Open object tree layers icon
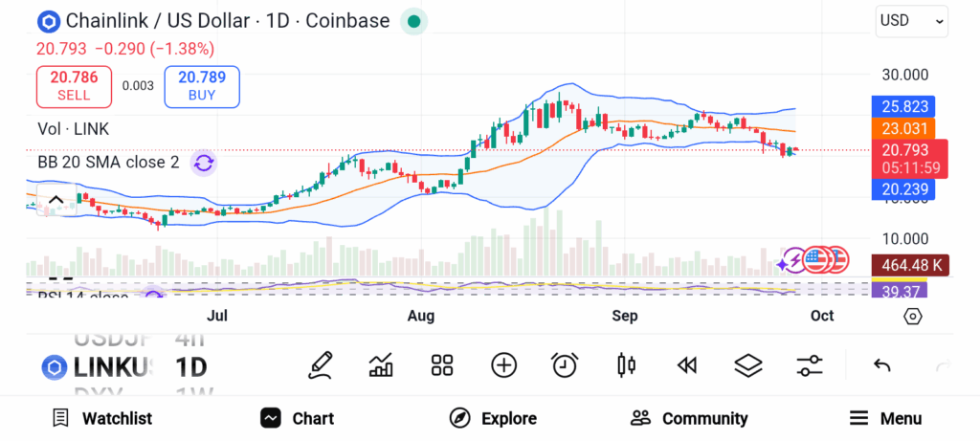Screen dimensions: 980x441 tap(747, 364)
